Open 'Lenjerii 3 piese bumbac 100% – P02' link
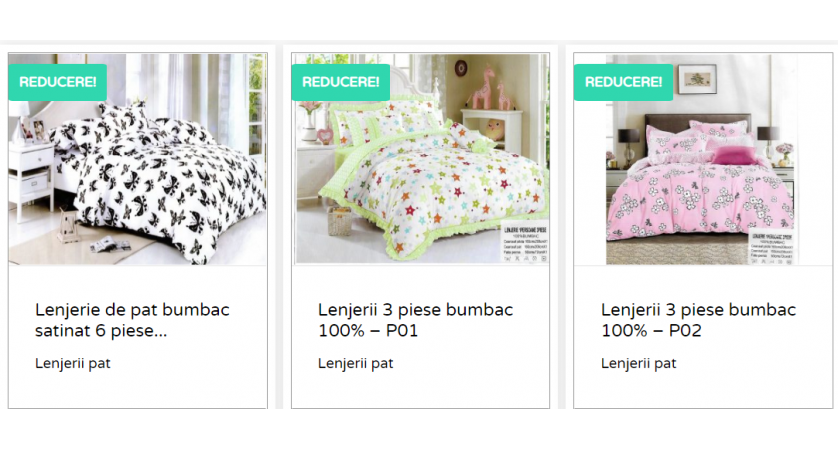Screen dimensions: 838x450 coord(699,320)
